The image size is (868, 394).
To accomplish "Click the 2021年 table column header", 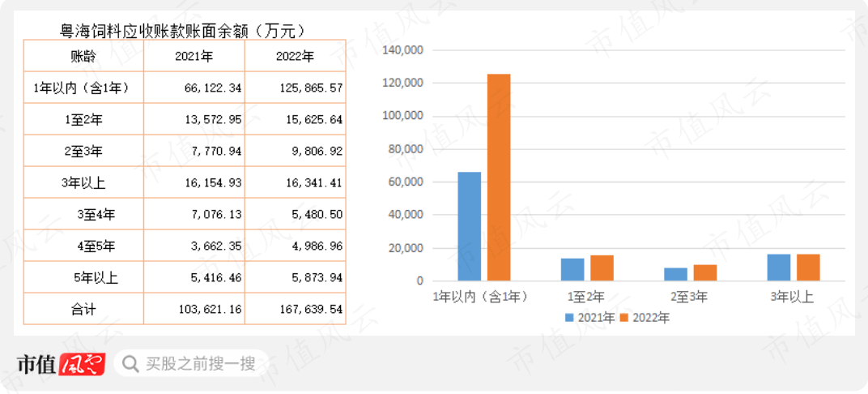I will pos(194,57).
